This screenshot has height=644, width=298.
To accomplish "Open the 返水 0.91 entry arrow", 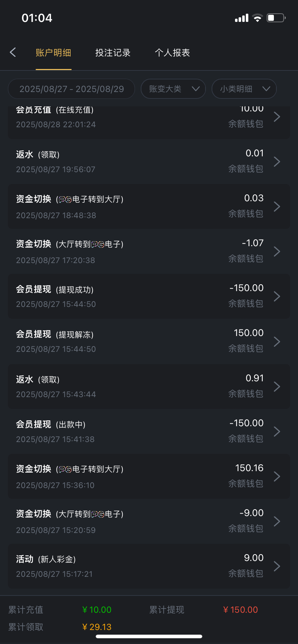I will (277, 387).
